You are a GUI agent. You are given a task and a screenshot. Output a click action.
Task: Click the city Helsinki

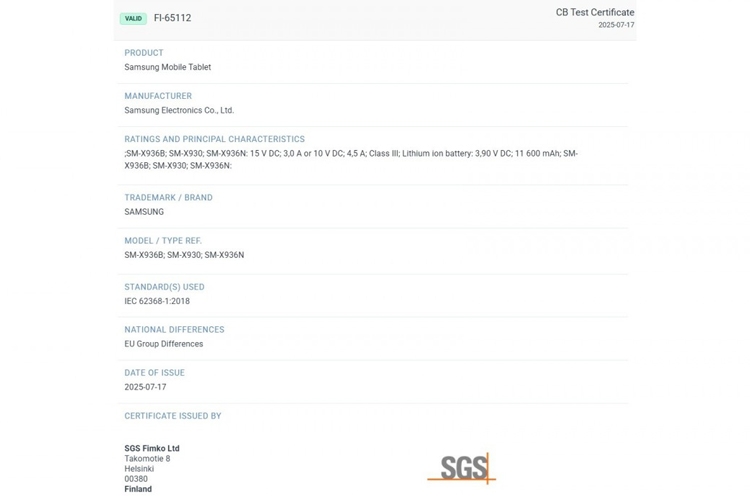(139, 469)
